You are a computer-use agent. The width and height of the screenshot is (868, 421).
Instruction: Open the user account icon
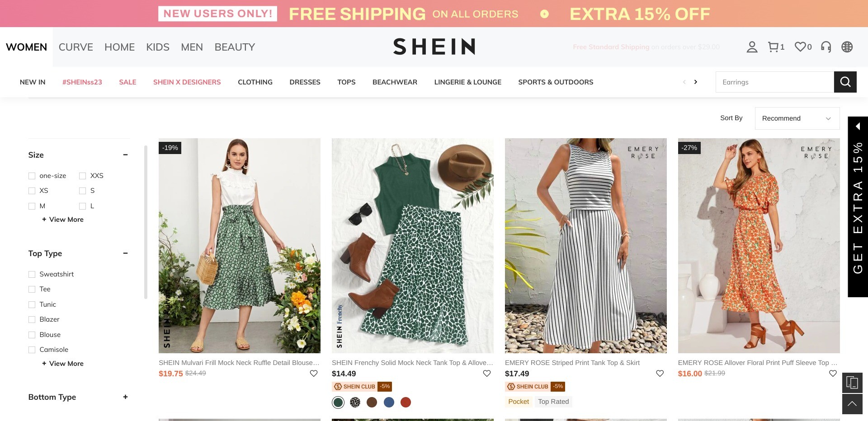(x=752, y=47)
